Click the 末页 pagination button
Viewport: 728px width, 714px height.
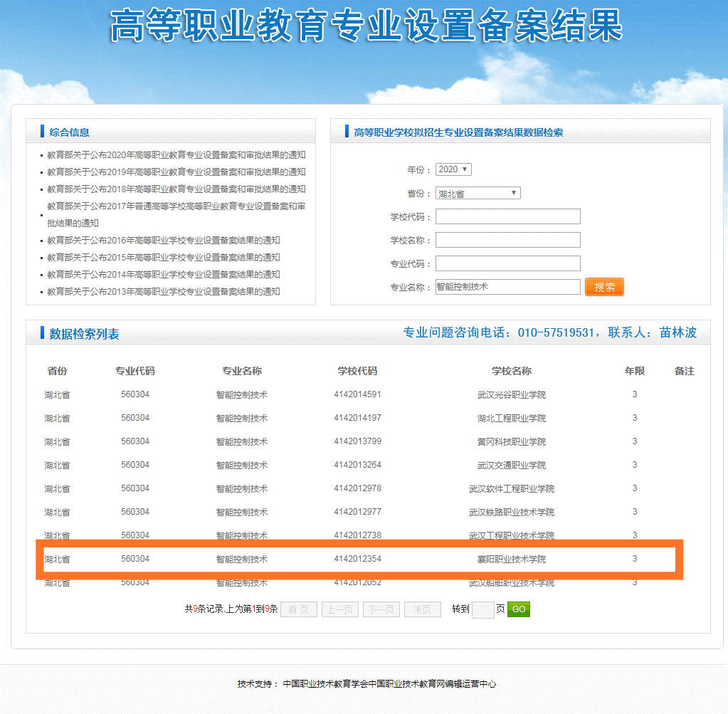tap(423, 609)
